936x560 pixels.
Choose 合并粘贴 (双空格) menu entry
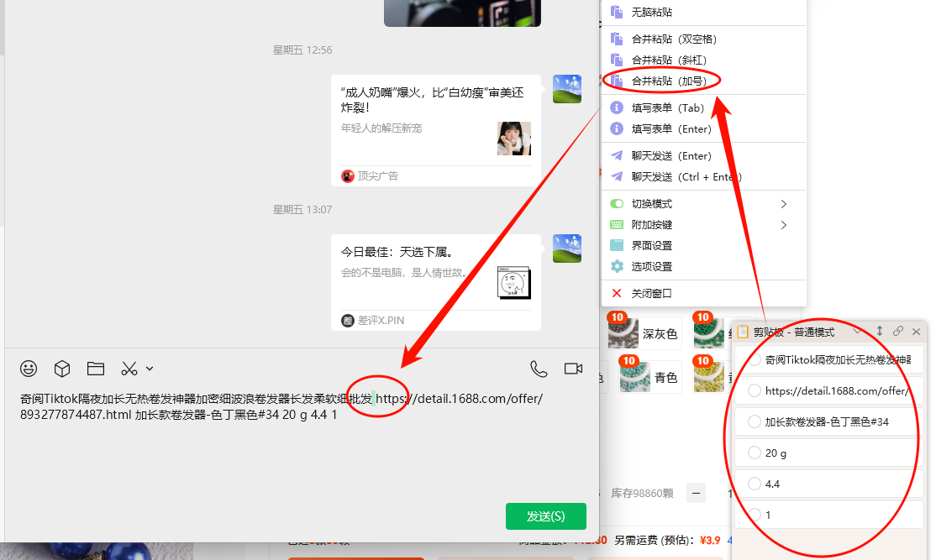(x=704, y=39)
